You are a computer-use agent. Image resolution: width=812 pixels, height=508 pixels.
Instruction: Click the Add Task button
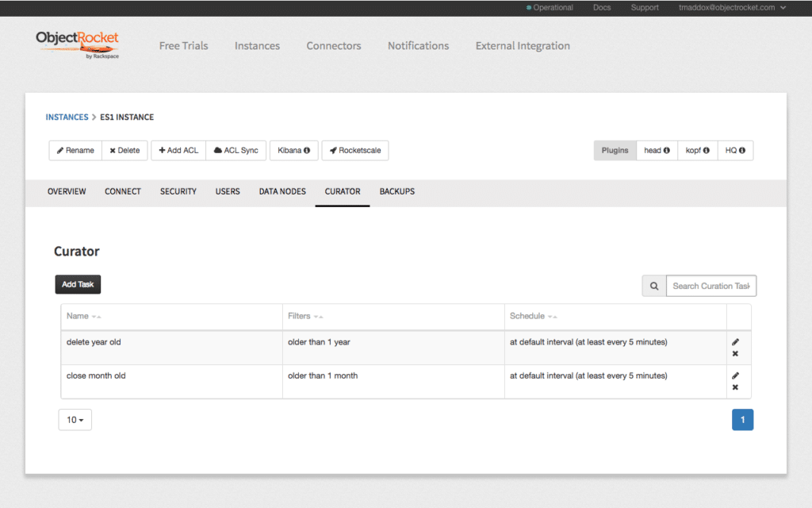point(77,284)
